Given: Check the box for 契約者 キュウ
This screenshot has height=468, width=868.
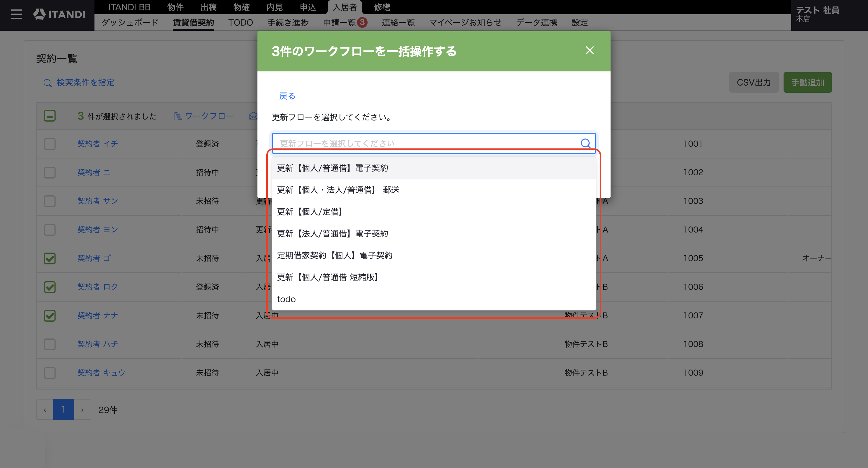Looking at the screenshot, I should (x=50, y=373).
